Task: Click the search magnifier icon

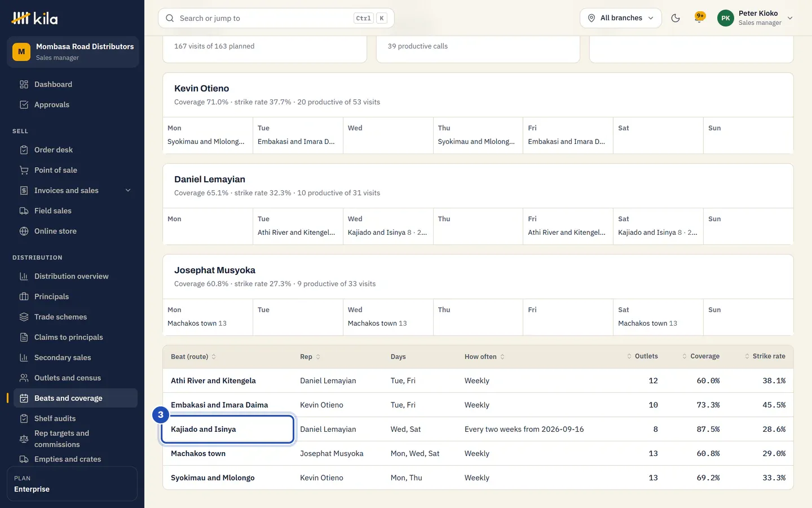Action: (170, 18)
